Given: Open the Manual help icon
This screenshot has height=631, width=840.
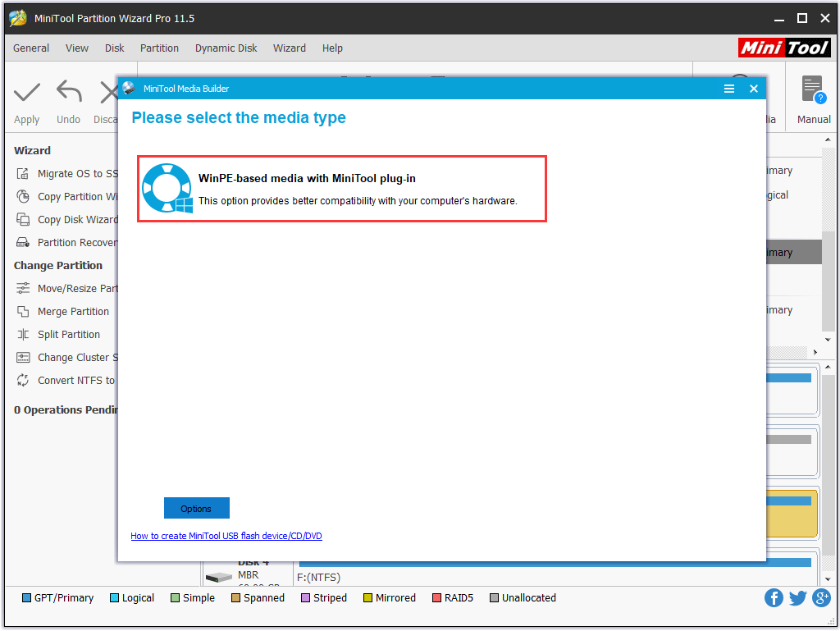Looking at the screenshot, I should 813,90.
